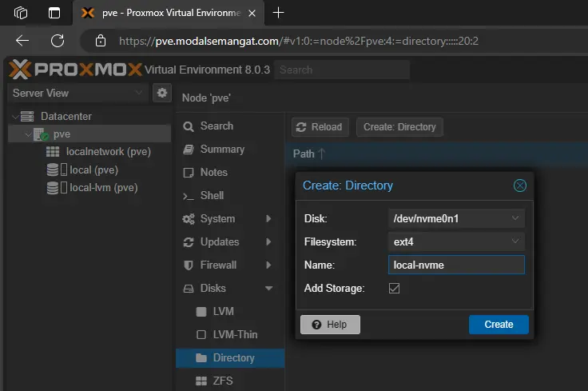Open the browser workspaces icon
This screenshot has width=588, height=391.
(x=21, y=13)
